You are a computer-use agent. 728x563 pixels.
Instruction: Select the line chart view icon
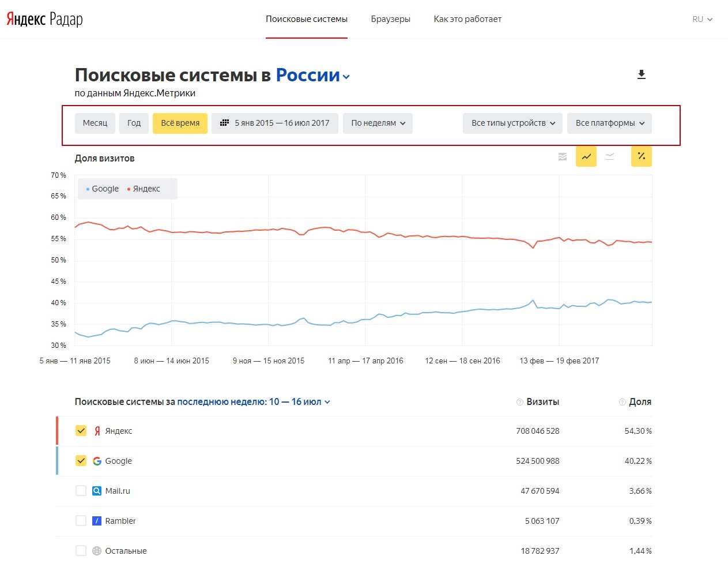point(586,156)
